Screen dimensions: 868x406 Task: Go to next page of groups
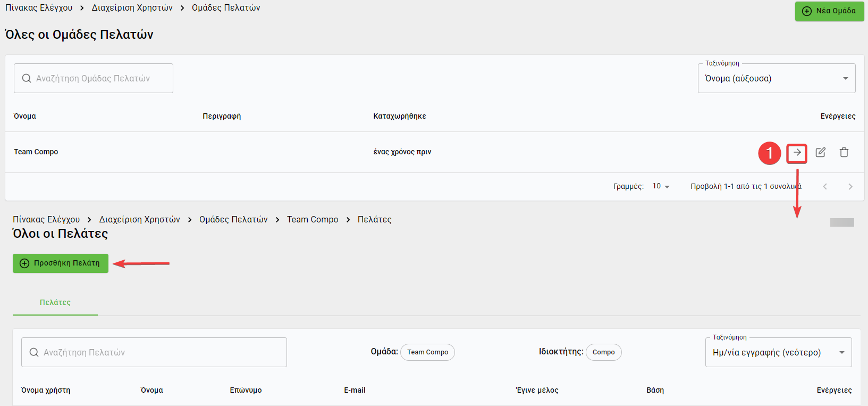coord(850,186)
